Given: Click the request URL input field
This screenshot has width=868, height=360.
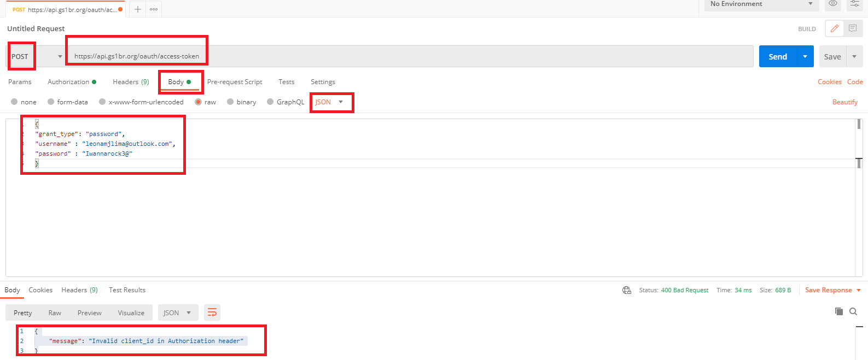Looking at the screenshot, I should pyautogui.click(x=410, y=56).
